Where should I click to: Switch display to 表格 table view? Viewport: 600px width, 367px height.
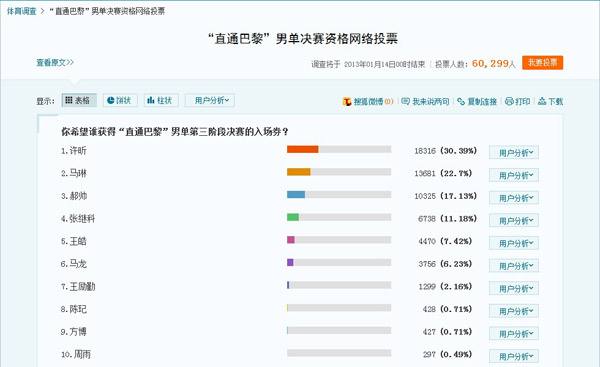pyautogui.click(x=79, y=100)
